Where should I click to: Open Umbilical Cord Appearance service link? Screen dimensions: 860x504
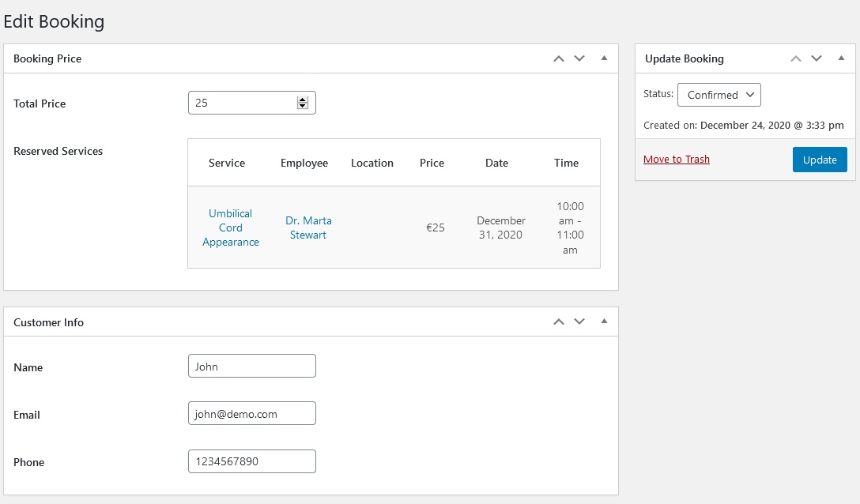tap(230, 228)
